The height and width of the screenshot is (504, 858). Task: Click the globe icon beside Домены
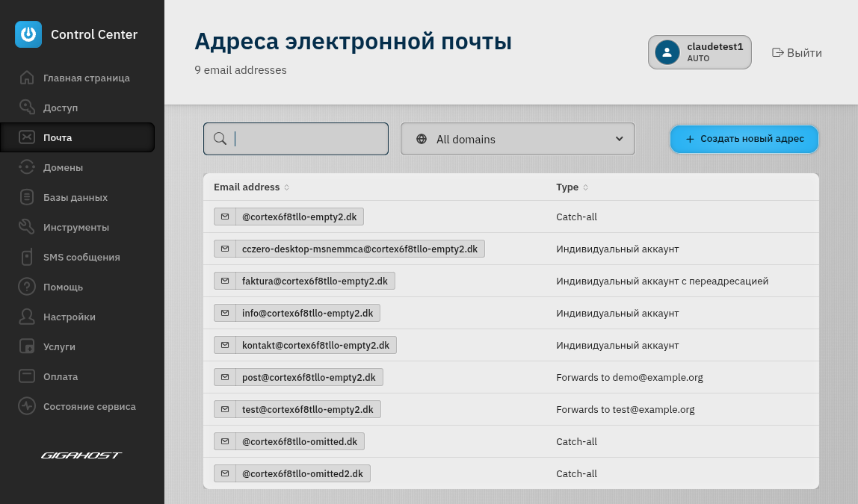click(27, 167)
